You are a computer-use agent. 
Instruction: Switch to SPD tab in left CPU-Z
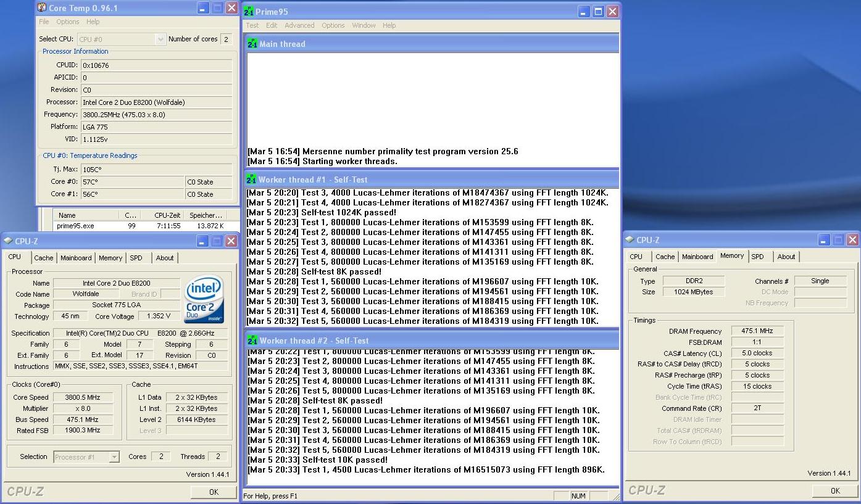tap(136, 258)
